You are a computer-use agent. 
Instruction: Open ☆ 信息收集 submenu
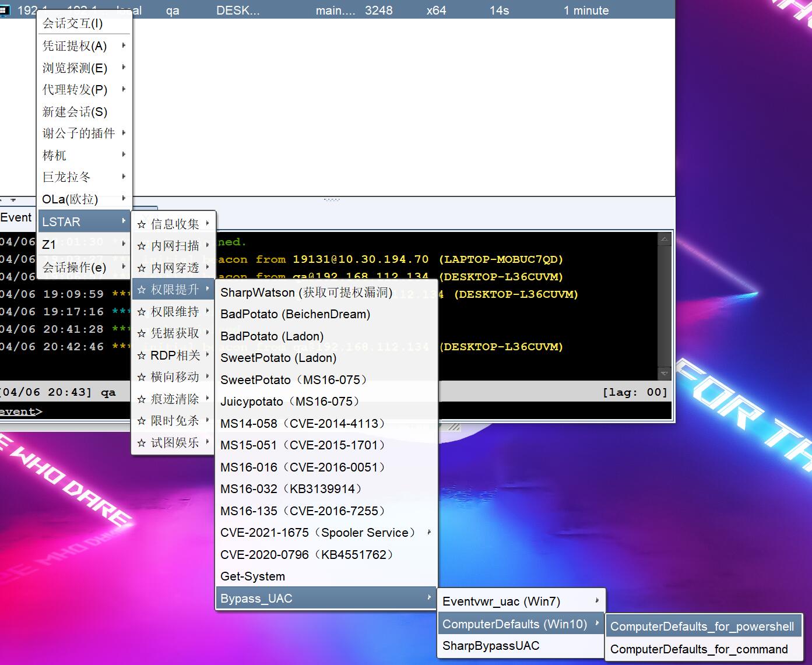tap(174, 224)
